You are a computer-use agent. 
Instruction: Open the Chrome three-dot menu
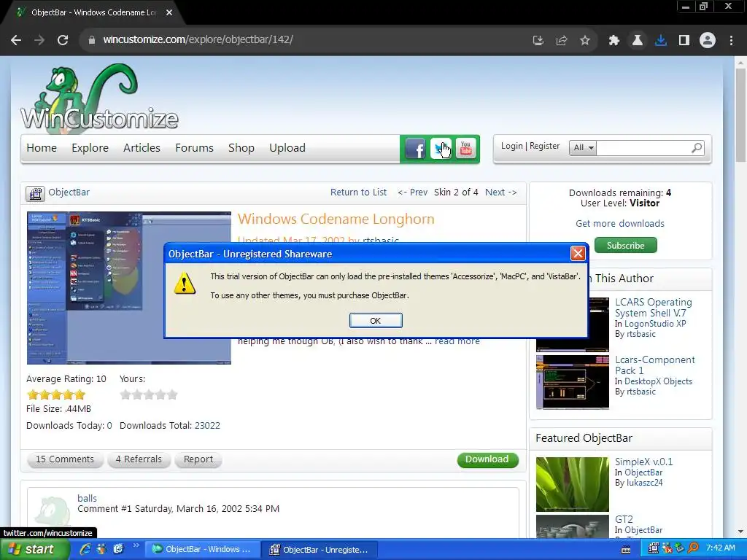click(x=731, y=41)
